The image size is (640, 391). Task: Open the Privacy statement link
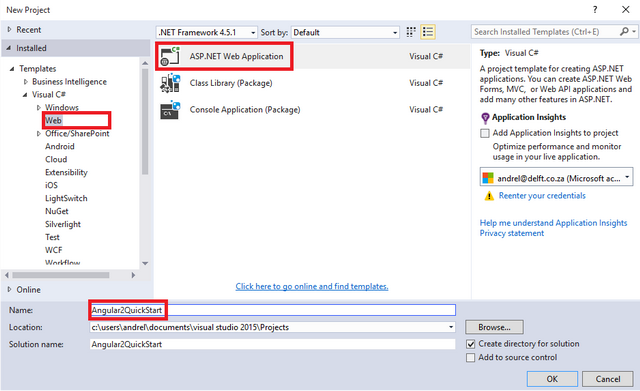511,233
